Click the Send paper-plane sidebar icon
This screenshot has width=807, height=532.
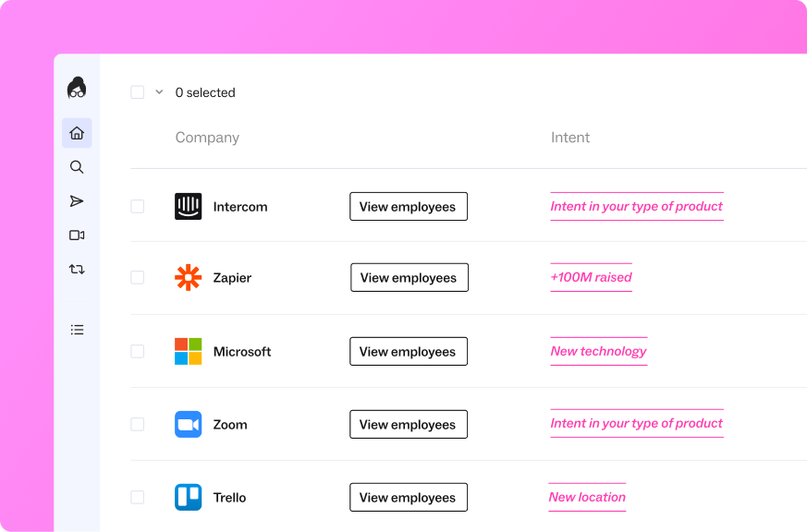77,201
